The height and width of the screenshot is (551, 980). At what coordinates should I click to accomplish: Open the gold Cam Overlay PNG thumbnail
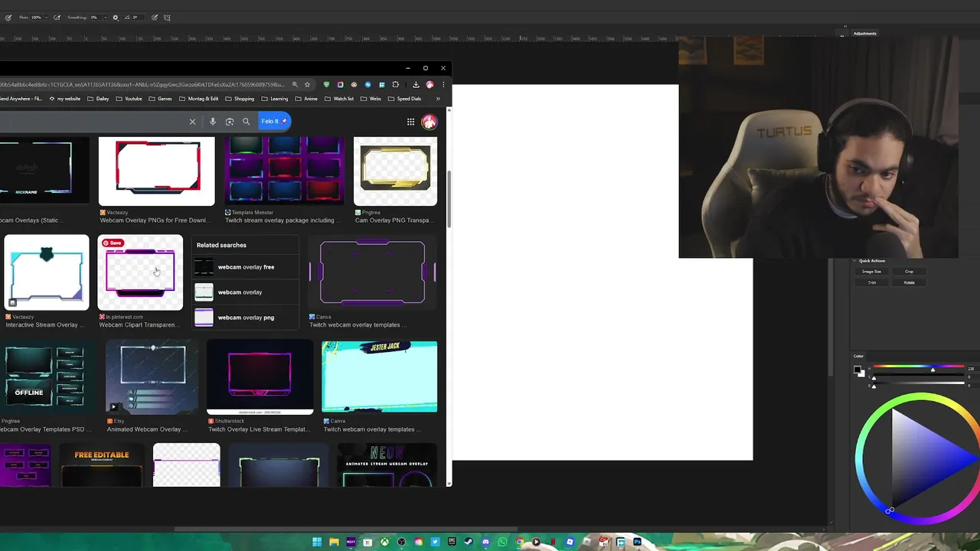tap(395, 171)
